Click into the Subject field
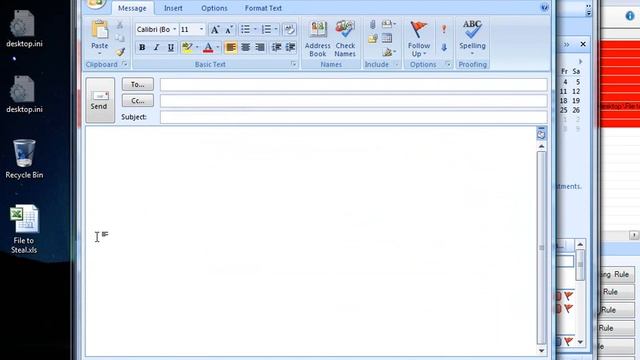The image size is (640, 360). tap(353, 117)
